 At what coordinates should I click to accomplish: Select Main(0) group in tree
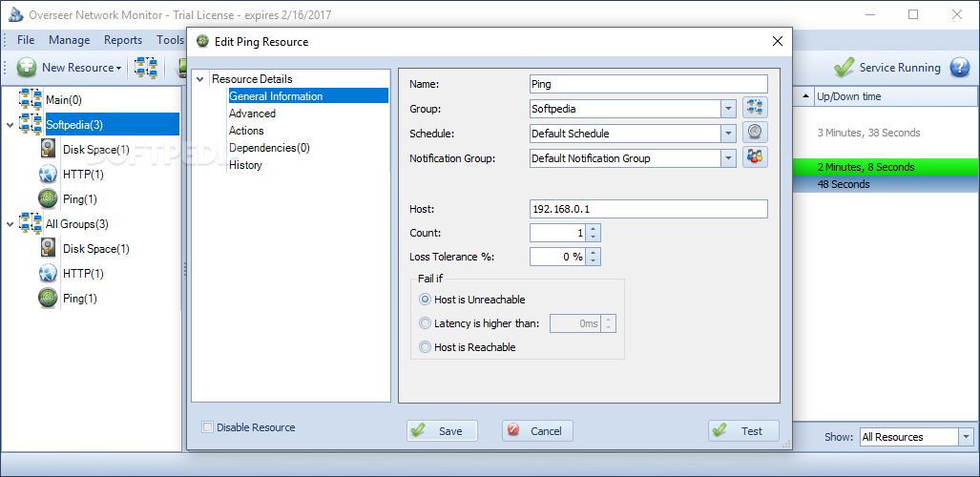coord(64,100)
